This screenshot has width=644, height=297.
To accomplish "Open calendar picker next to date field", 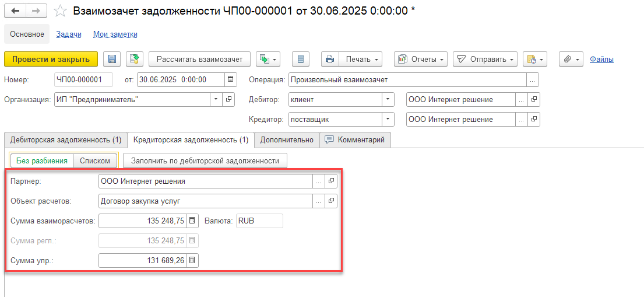I will (x=231, y=80).
